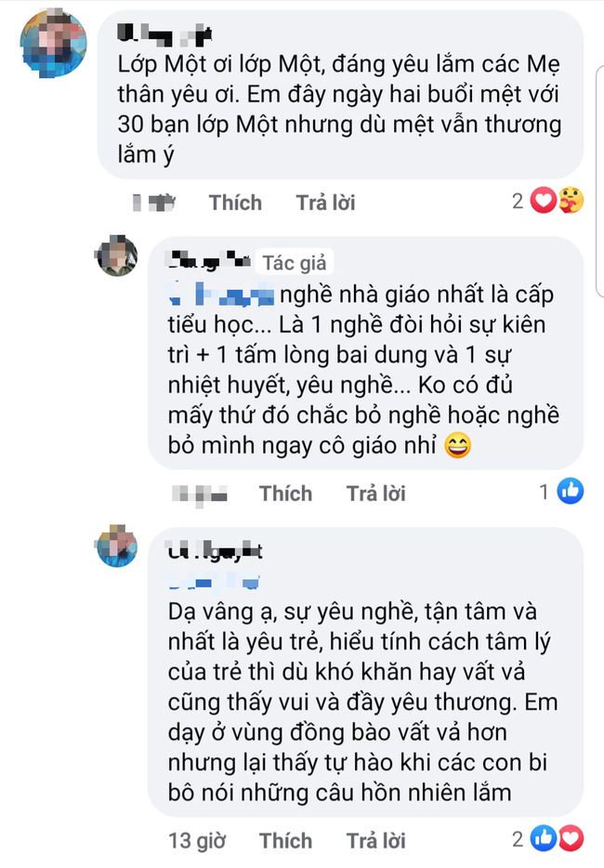This screenshot has height=868, width=604.
Task: Click the blurred name of first commenter
Action: click(164, 35)
